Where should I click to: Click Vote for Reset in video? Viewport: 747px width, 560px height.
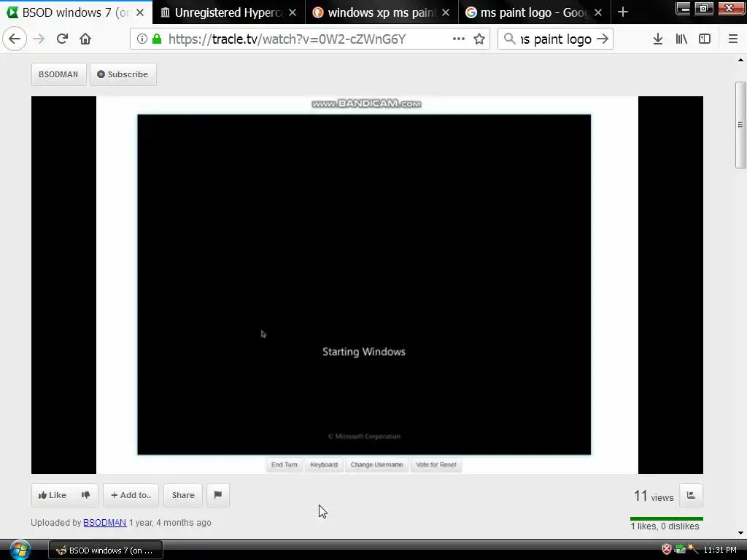(x=436, y=464)
